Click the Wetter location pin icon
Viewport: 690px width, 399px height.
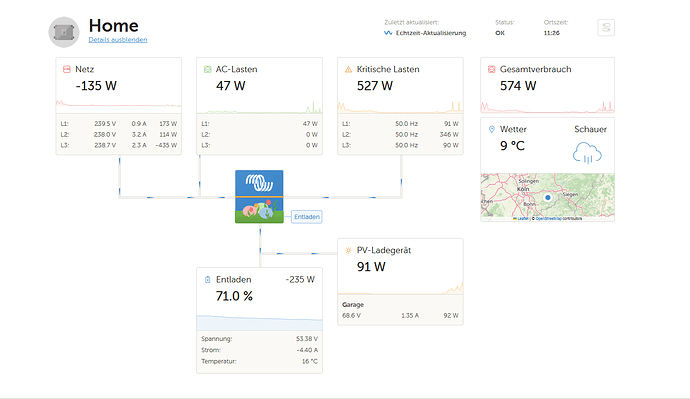[492, 129]
